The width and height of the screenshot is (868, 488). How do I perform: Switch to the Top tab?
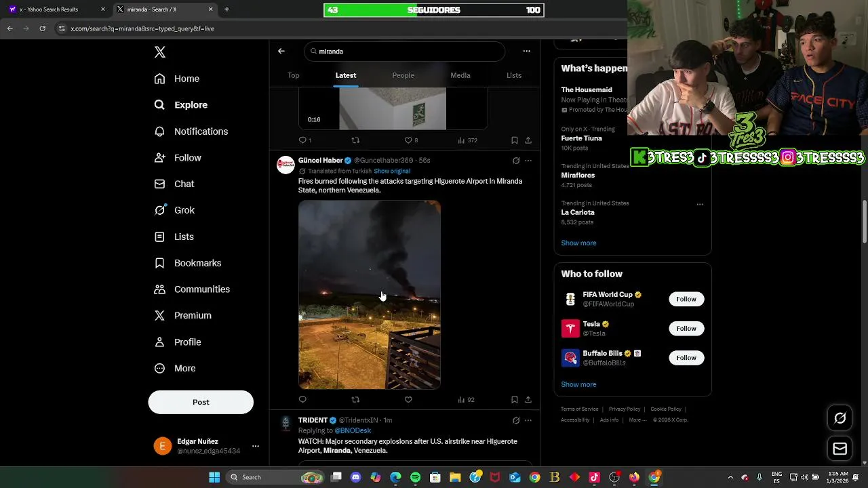click(x=293, y=75)
